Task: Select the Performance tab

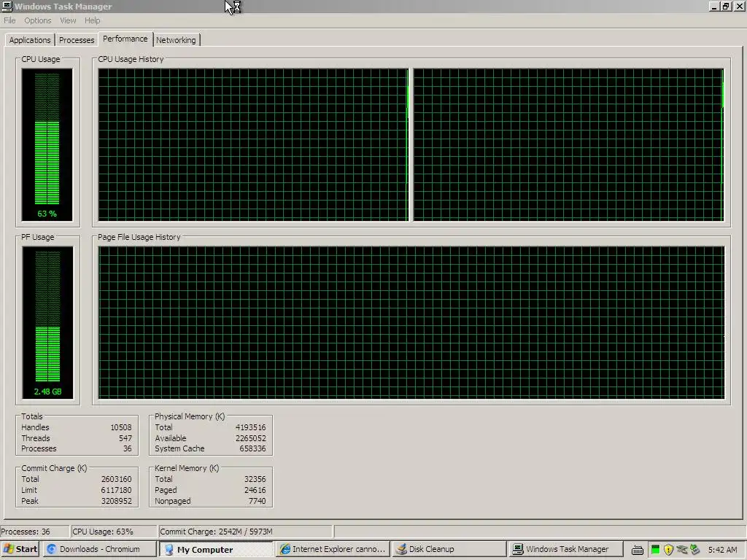Action: point(125,39)
